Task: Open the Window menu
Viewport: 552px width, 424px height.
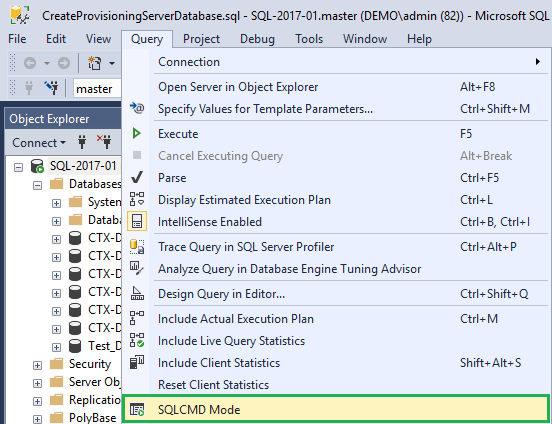Action: point(365,39)
